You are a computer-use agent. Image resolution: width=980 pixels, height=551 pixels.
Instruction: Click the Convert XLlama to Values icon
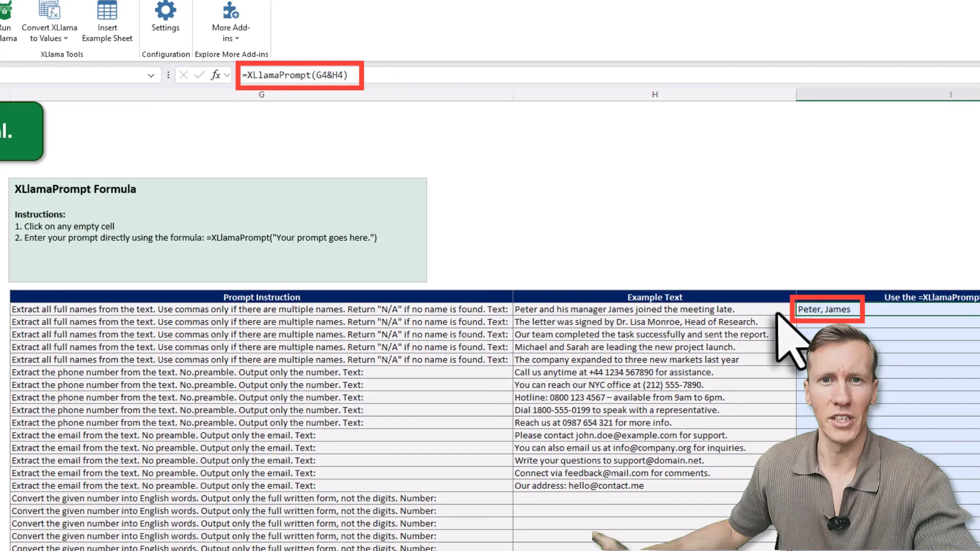point(50,10)
